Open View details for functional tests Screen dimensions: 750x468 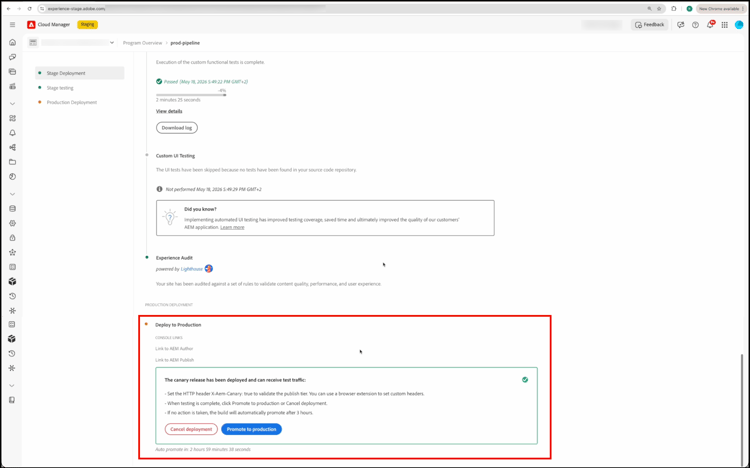coord(169,111)
